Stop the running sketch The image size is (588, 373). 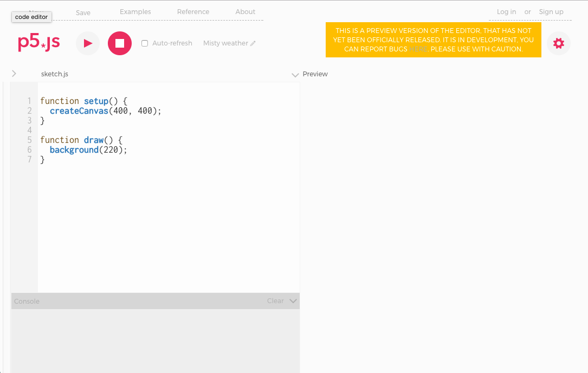click(119, 43)
